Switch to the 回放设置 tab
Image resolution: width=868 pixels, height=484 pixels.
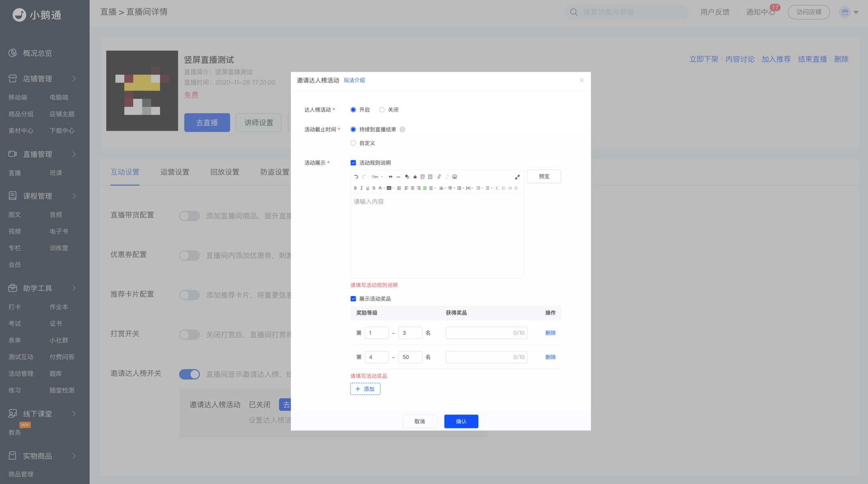point(225,172)
